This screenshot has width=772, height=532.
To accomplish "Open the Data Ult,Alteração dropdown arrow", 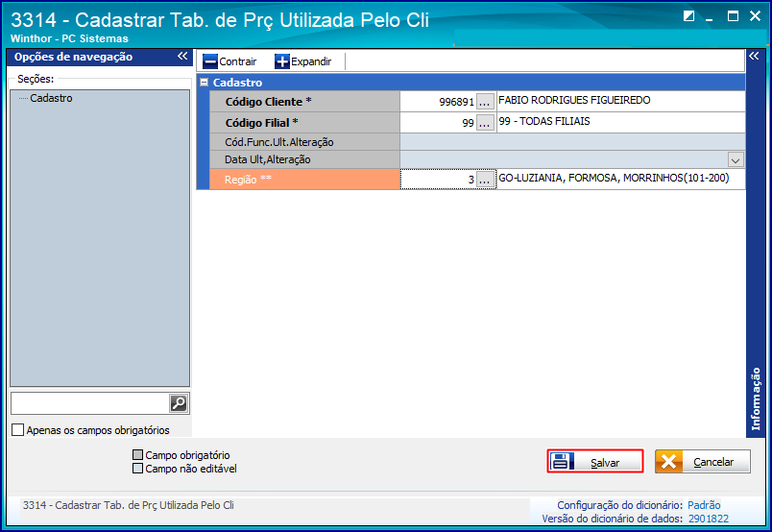I will 736,160.
